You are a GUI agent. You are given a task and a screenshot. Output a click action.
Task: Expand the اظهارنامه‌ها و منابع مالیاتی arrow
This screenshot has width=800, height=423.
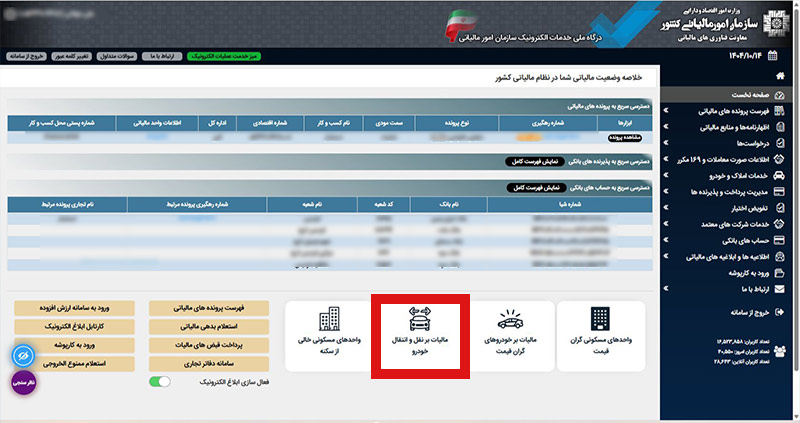666,127
